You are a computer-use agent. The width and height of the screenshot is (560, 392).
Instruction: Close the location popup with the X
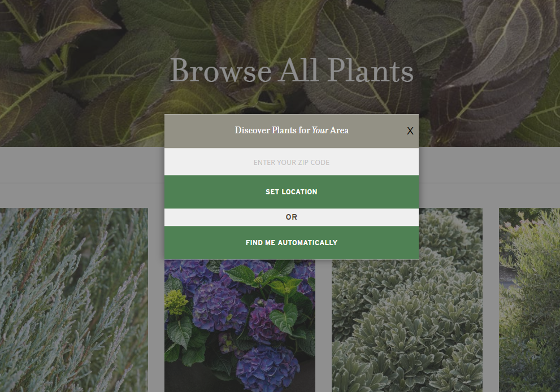click(410, 131)
